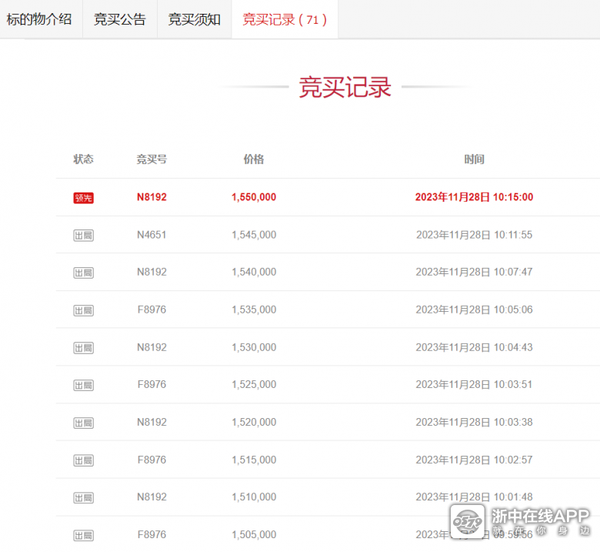Click the 出局 badge in the 1,530,000 row
Viewport: 600px width, 552px height.
(x=83, y=347)
